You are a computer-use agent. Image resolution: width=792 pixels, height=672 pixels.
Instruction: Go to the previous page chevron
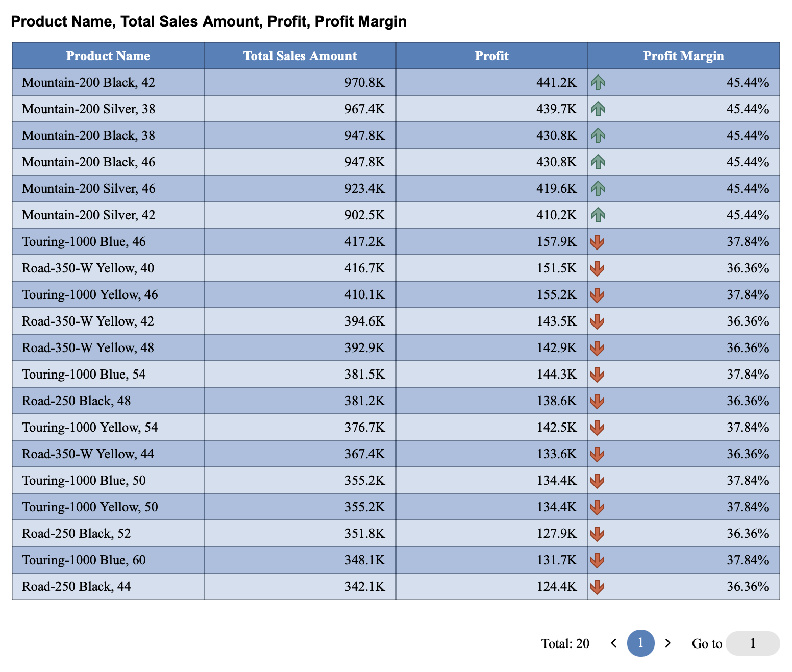(x=614, y=643)
